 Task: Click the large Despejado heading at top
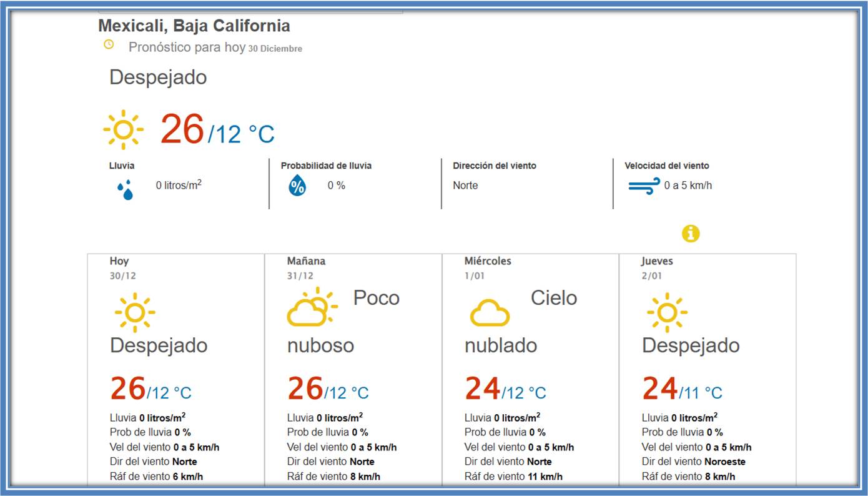point(158,77)
